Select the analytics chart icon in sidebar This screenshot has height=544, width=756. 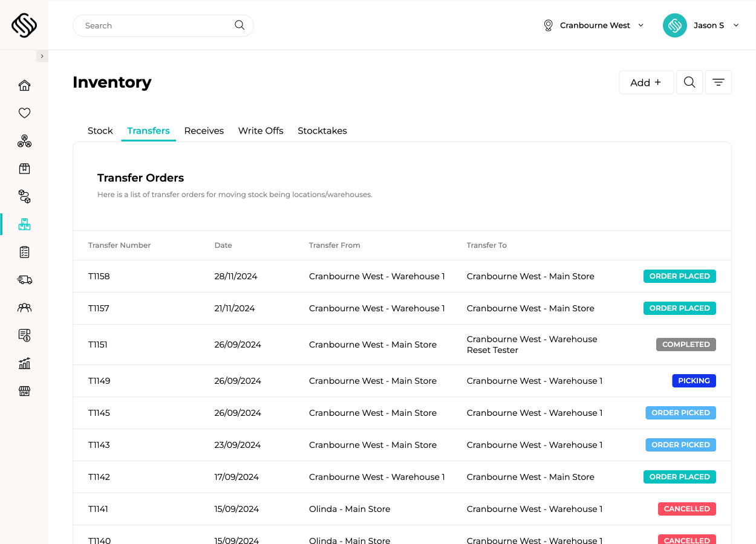click(24, 363)
